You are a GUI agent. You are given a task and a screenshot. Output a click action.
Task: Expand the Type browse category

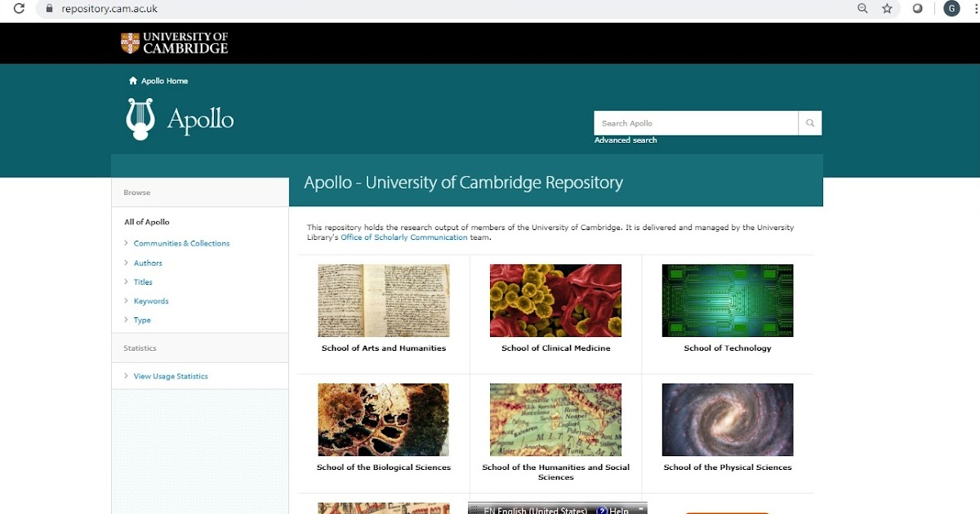[x=140, y=320]
